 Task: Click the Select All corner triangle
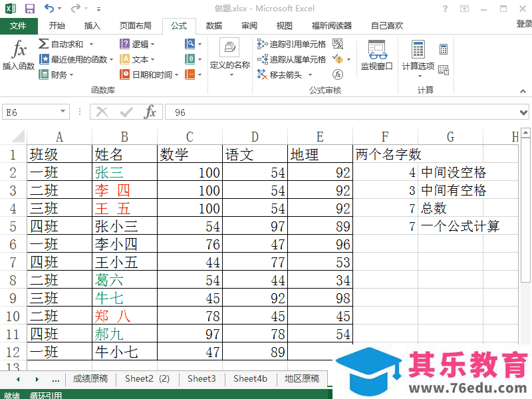[x=18, y=136]
